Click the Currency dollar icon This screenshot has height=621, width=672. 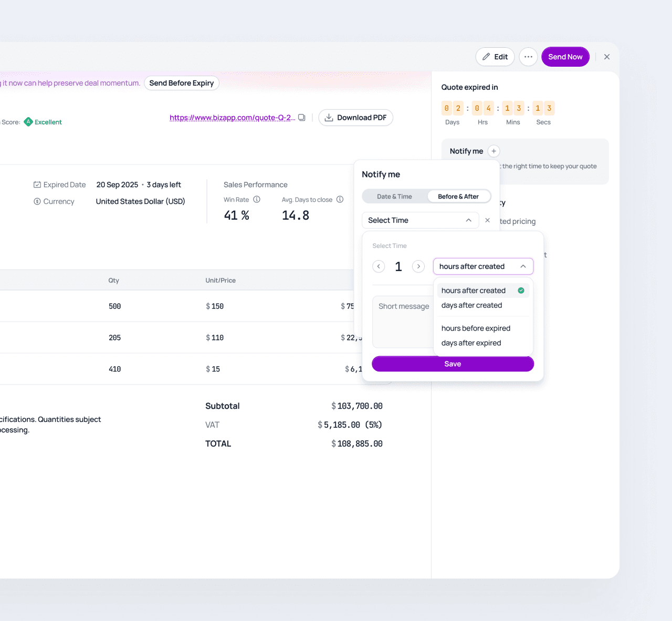click(x=37, y=202)
